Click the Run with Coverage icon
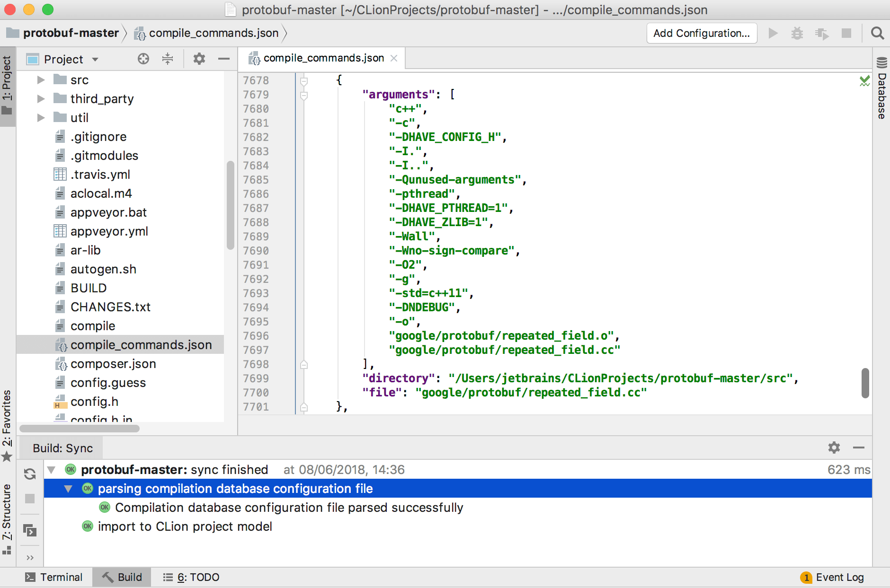Image resolution: width=890 pixels, height=588 pixels. [822, 34]
